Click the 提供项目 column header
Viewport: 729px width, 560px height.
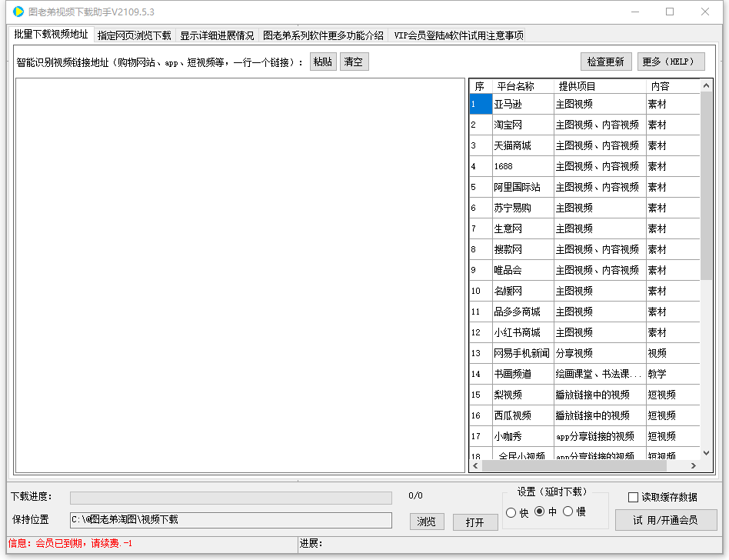point(600,86)
